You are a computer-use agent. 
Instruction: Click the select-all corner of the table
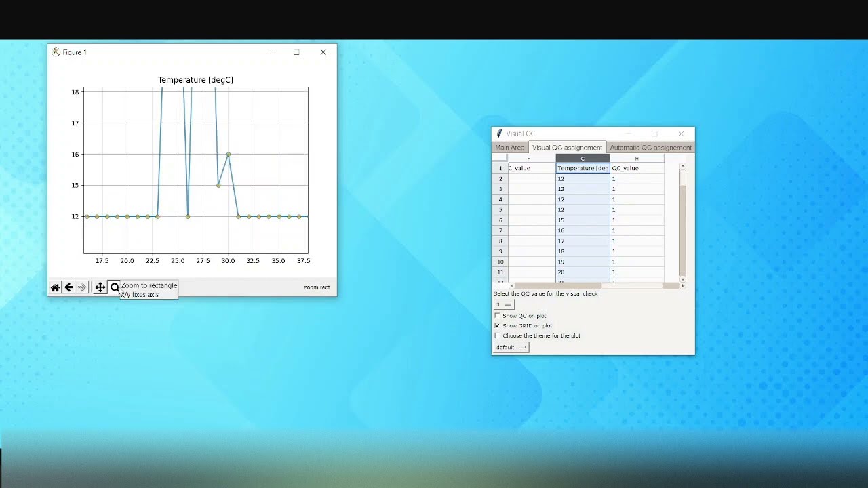tap(500, 159)
